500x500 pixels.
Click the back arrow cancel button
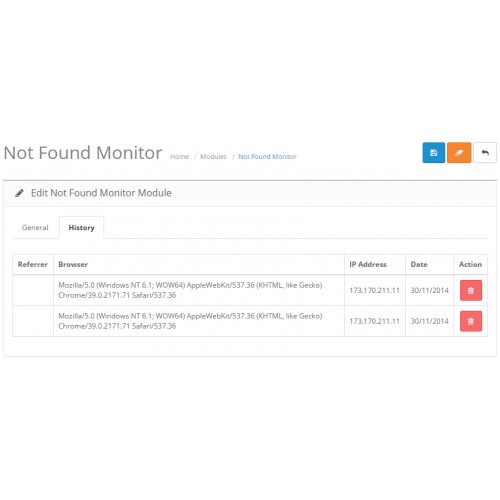485,153
